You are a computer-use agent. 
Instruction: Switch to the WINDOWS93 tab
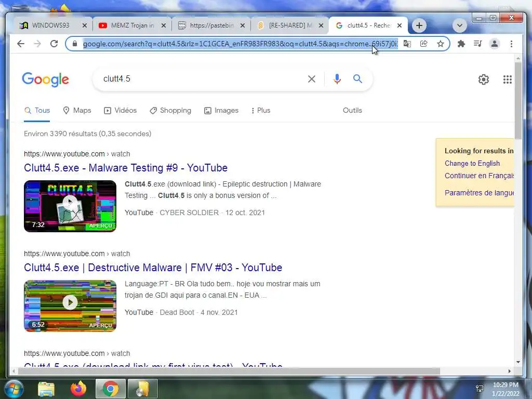coord(51,25)
